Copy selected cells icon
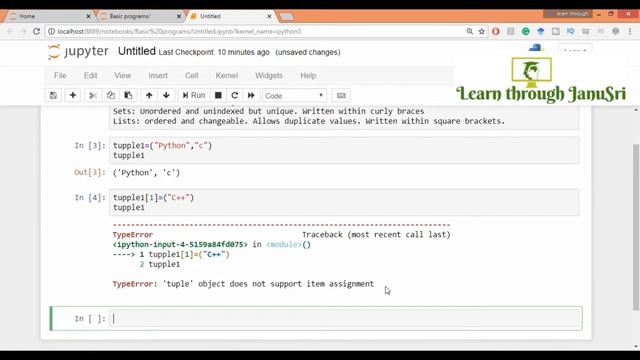This screenshot has height=360, width=640. 111,96
